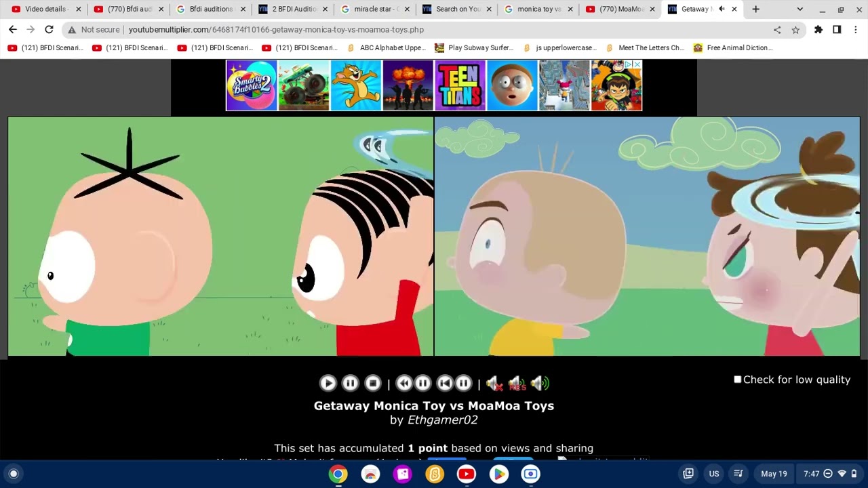Image resolution: width=868 pixels, height=488 pixels.
Task: Click the double-arrow rewind button
Action: [x=403, y=384]
